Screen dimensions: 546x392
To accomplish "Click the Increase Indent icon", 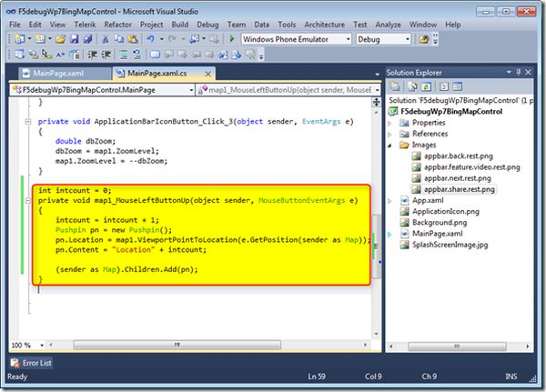I will [106, 55].
